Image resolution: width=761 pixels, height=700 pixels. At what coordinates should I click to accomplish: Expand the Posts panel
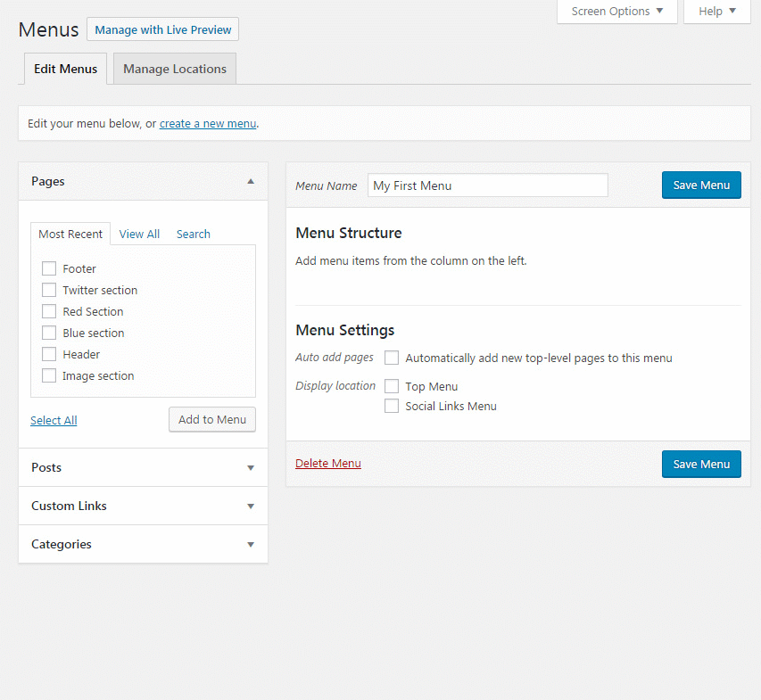(251, 467)
